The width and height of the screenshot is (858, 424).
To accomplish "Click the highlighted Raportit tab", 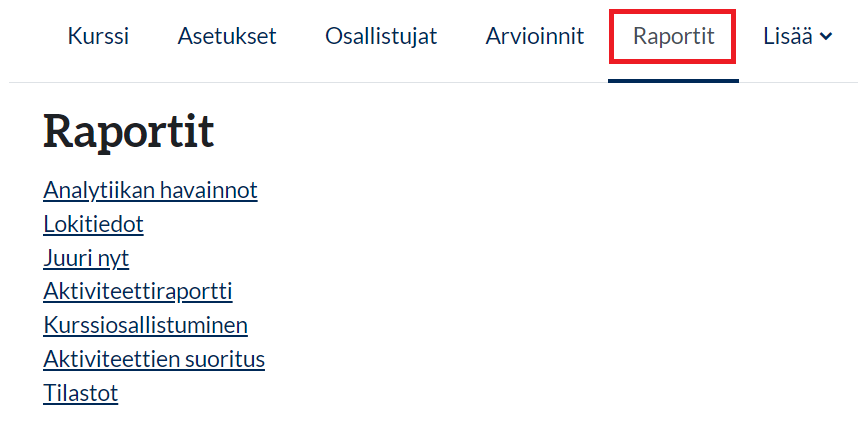I will 673,37.
